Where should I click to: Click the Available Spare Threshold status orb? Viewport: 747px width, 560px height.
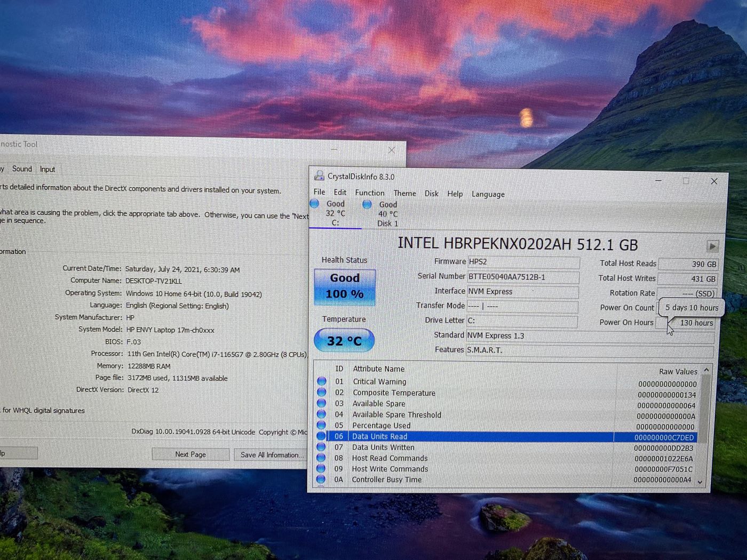coord(321,414)
